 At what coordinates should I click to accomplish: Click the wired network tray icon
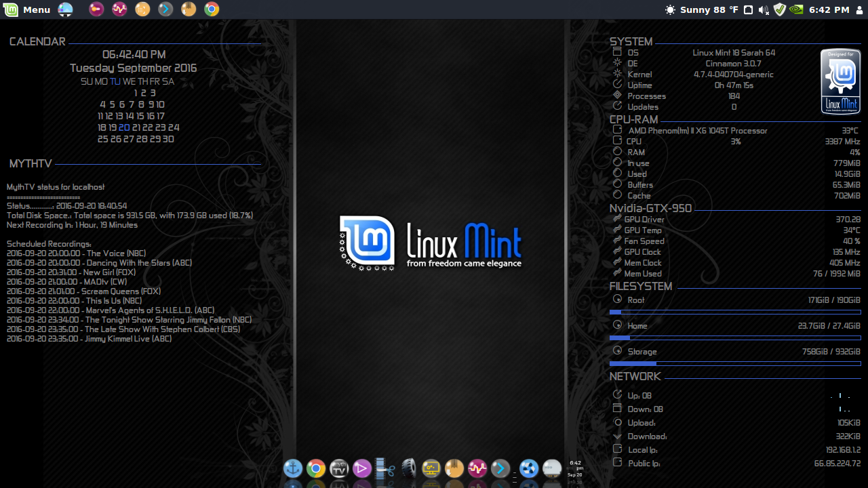(748, 9)
